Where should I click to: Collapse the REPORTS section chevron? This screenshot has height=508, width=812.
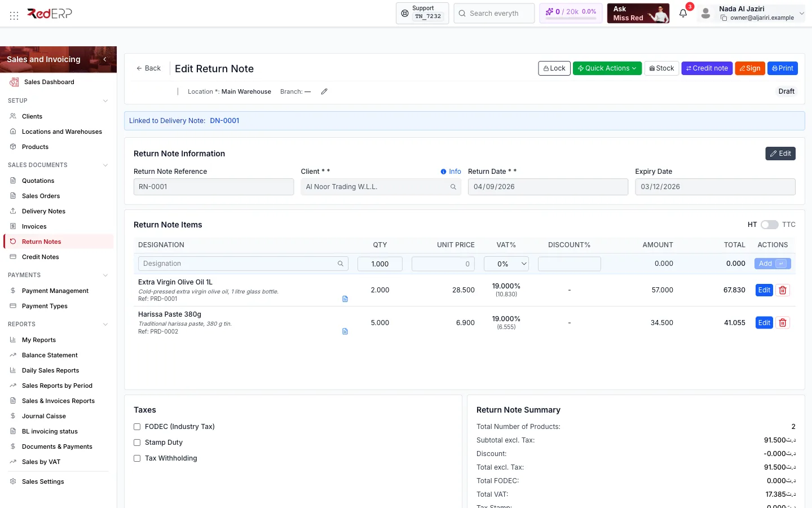[105, 325]
